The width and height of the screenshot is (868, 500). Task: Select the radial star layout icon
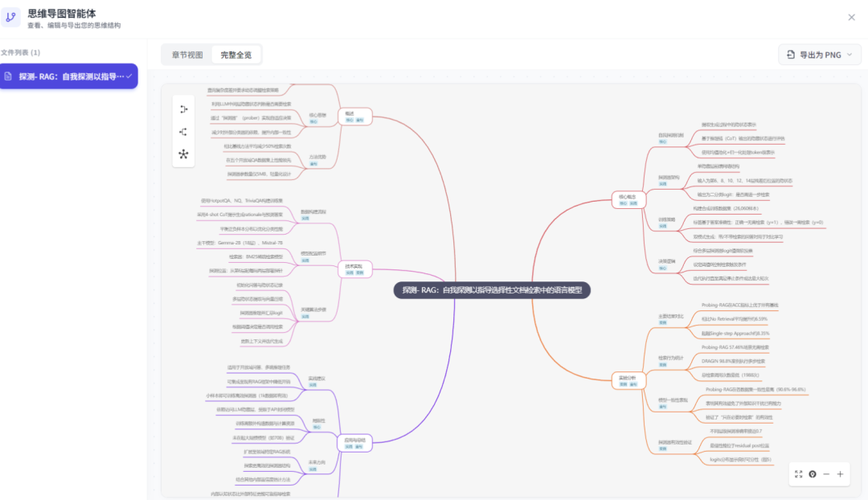point(183,154)
